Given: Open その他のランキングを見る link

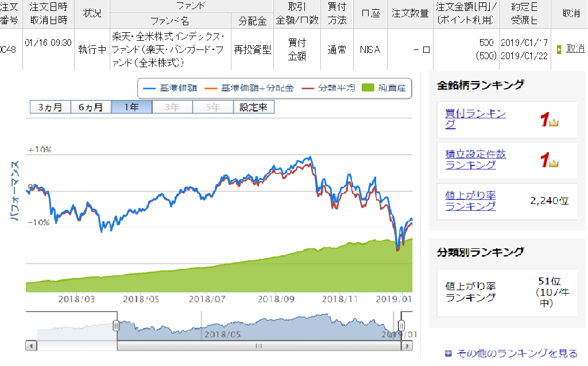Looking at the screenshot, I should pyautogui.click(x=517, y=353).
